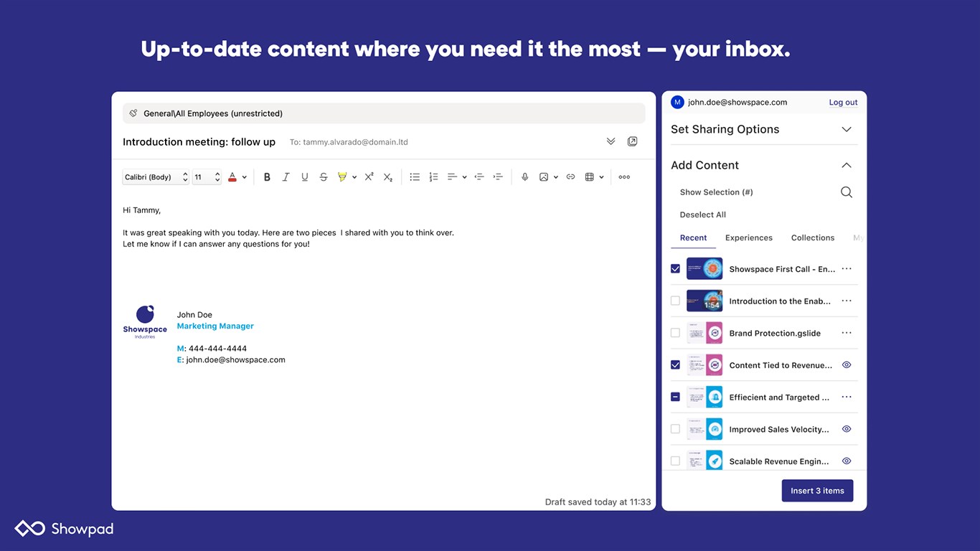Start dictation with the microphone icon

(524, 177)
